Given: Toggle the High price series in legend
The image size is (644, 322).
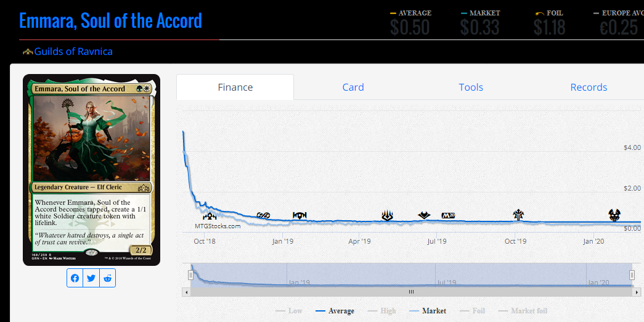Looking at the screenshot, I should (x=382, y=311).
